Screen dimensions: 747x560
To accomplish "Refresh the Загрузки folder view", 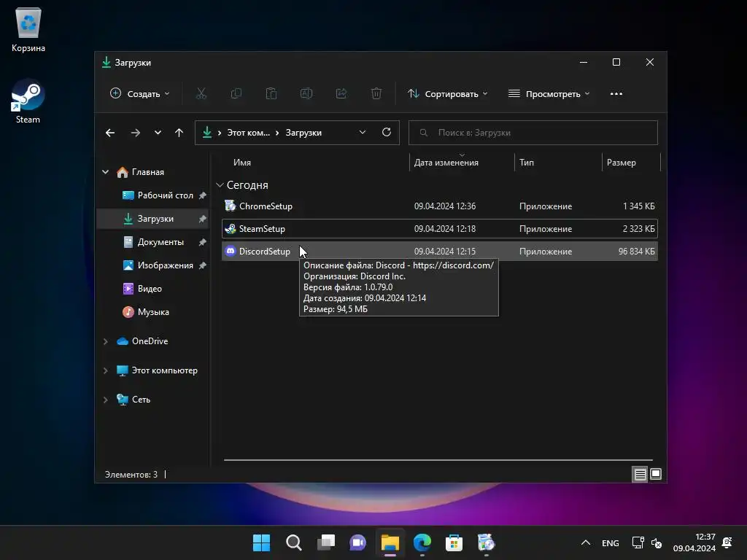I will [x=387, y=133].
